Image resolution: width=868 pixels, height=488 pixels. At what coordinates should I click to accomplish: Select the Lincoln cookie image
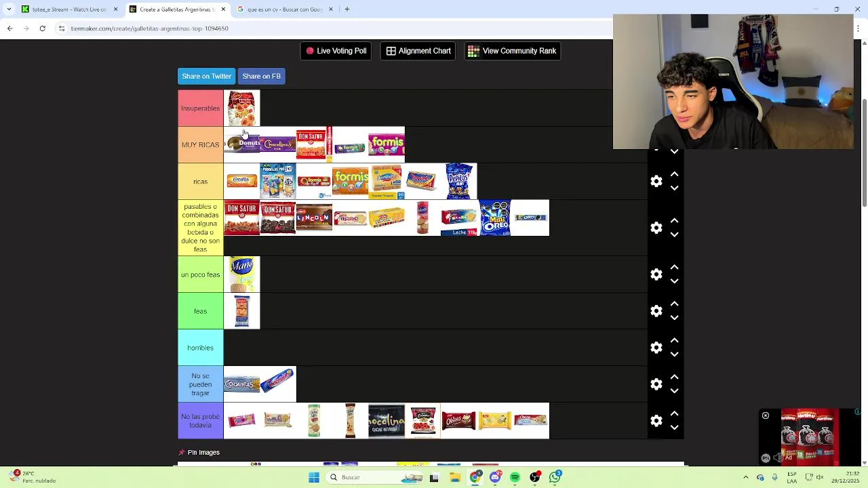click(x=314, y=218)
